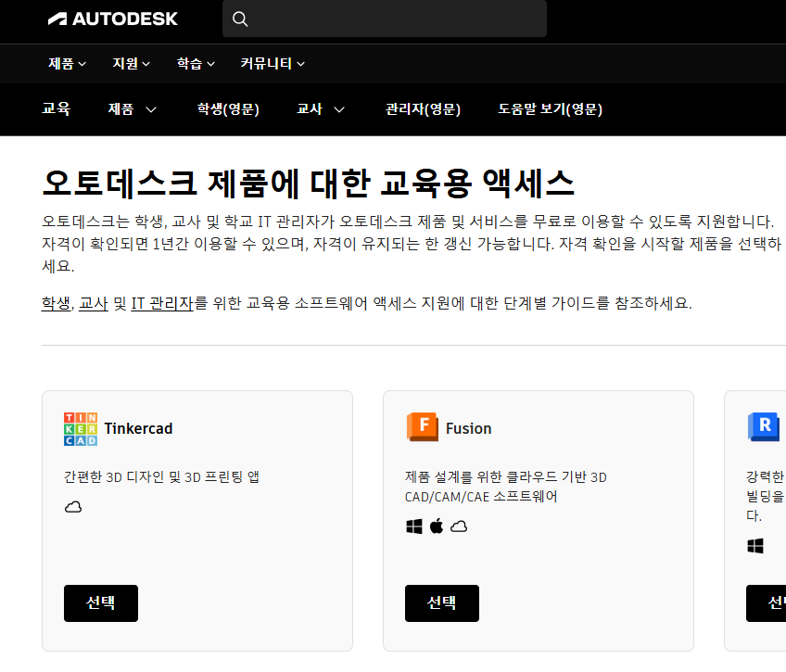Go to the 교육 section link
The width and height of the screenshot is (786, 672).
[x=57, y=108]
